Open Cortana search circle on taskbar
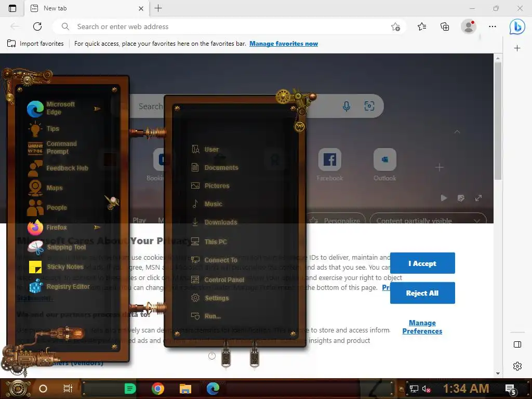 (43, 389)
